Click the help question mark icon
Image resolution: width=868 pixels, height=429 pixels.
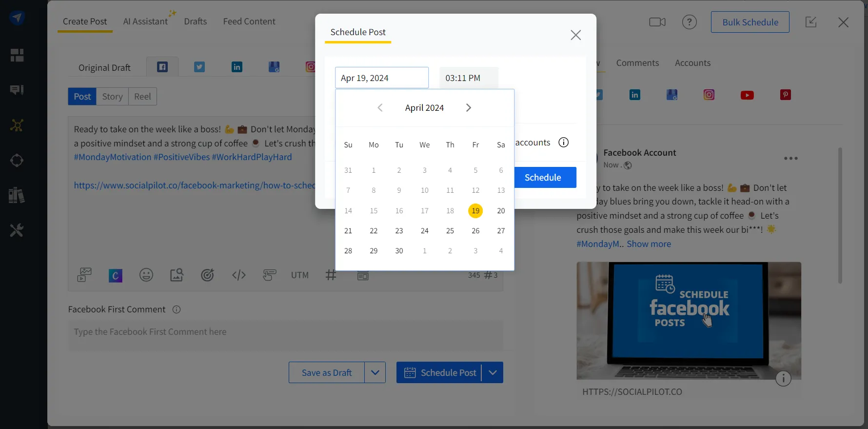pos(689,22)
